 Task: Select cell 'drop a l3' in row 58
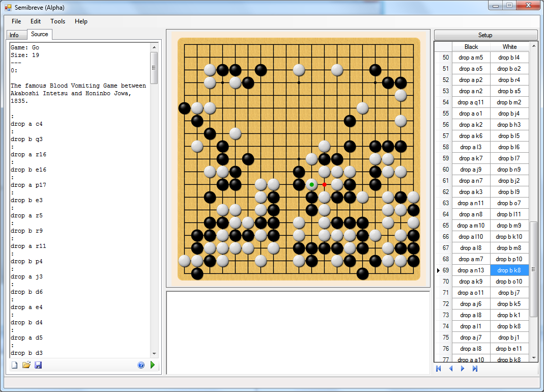[x=471, y=147]
